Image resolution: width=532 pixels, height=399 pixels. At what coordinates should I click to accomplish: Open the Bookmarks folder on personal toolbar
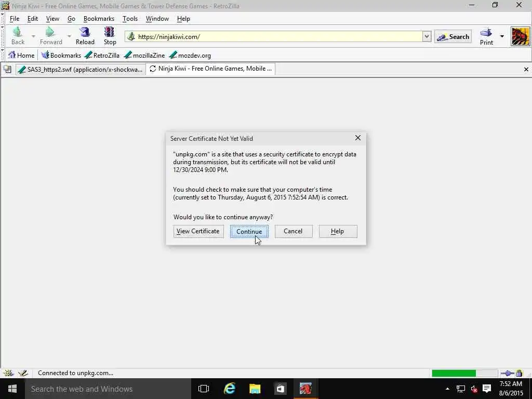click(x=61, y=55)
